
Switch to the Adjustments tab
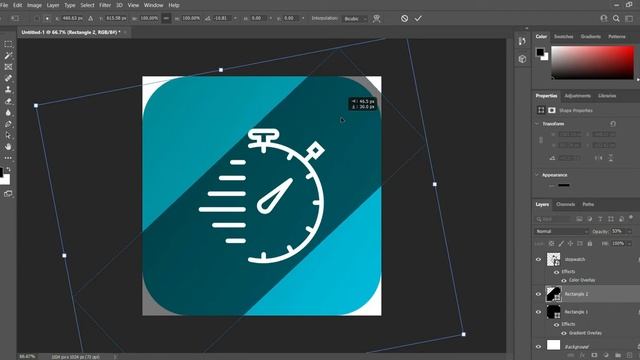coord(578,96)
